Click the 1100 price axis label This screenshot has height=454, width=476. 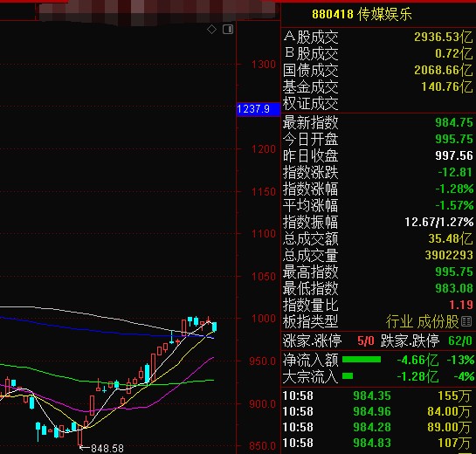(x=264, y=234)
